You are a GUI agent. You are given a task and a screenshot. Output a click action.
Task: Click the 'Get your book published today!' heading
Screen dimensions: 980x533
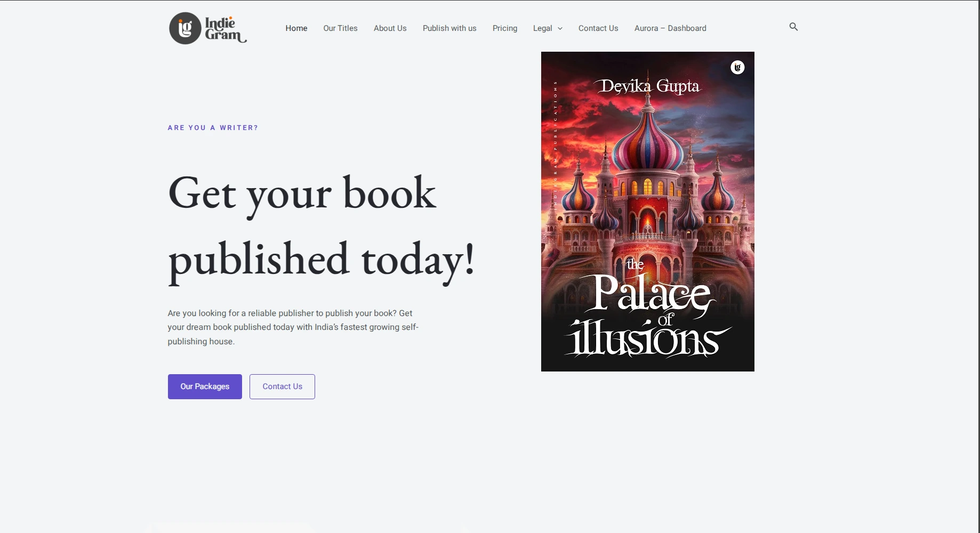[x=320, y=227]
